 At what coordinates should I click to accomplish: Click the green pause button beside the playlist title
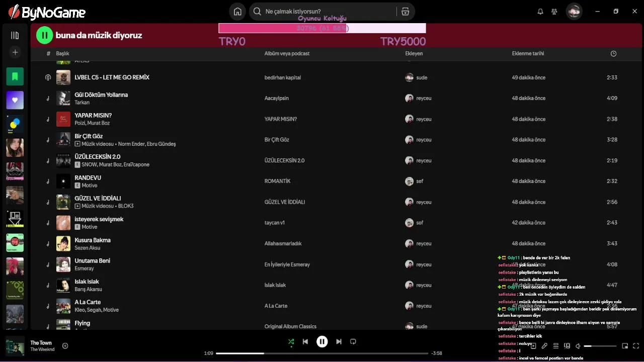45,35
